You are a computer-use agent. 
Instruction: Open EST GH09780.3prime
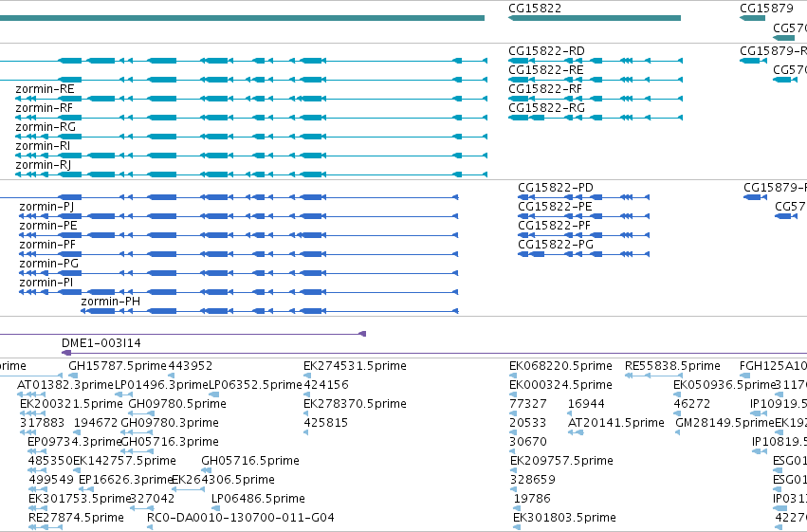[x=170, y=424]
